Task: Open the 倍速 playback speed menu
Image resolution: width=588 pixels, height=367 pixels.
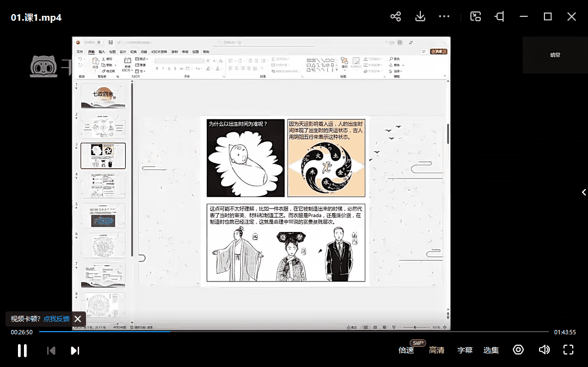Action: click(x=406, y=350)
